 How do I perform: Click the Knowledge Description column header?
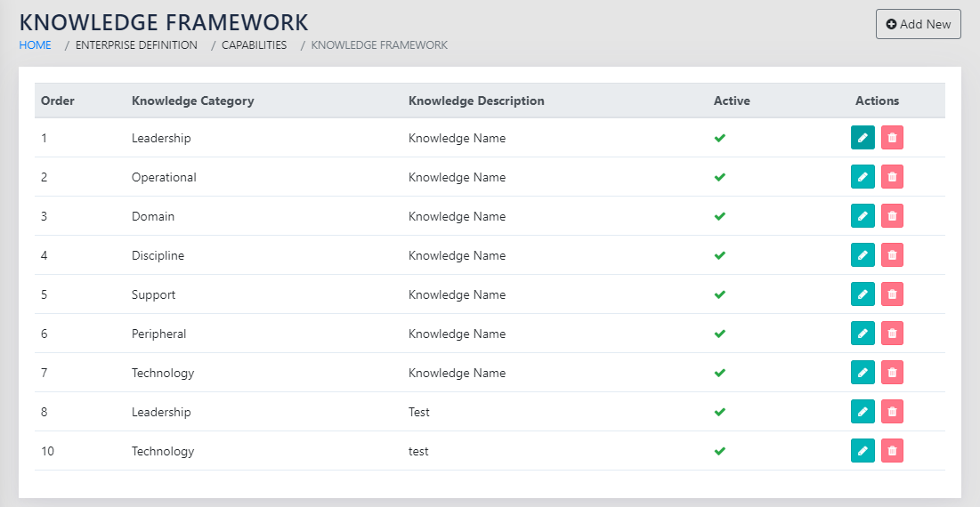pyautogui.click(x=476, y=101)
